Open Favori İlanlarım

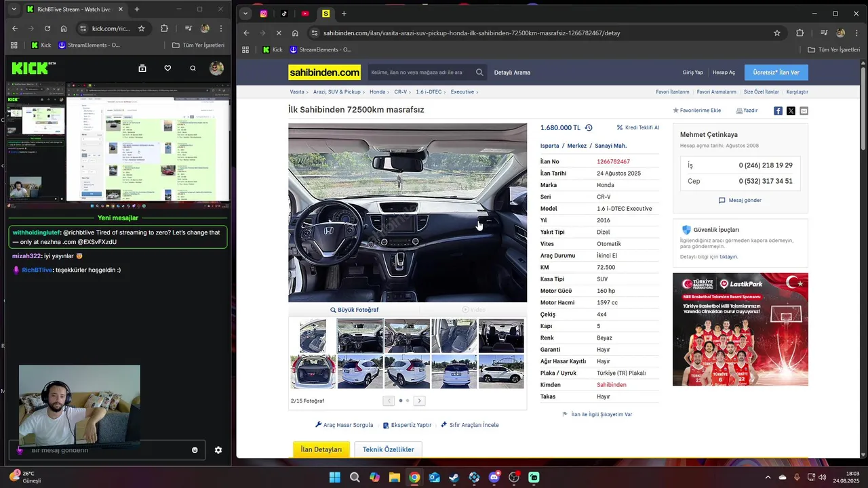click(672, 91)
